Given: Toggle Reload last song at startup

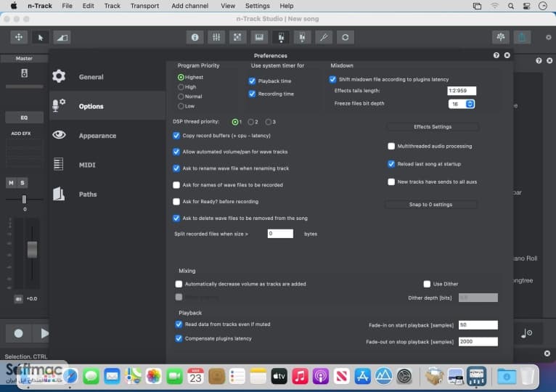Looking at the screenshot, I should [x=391, y=164].
